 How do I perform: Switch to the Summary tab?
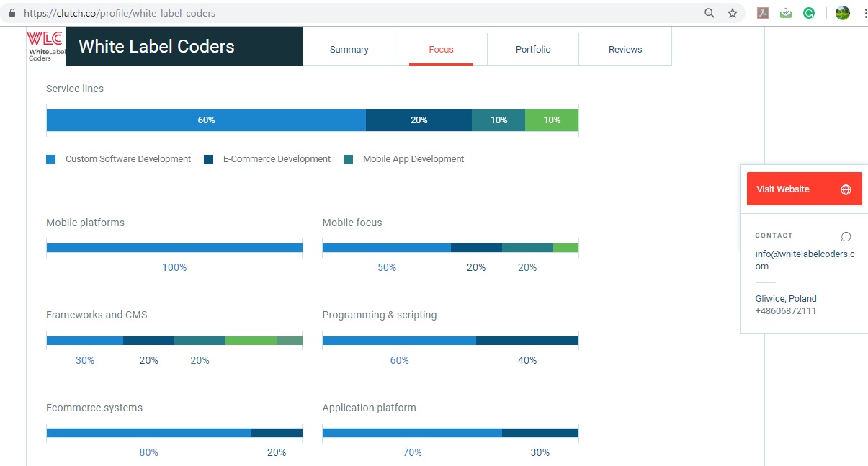click(x=349, y=50)
